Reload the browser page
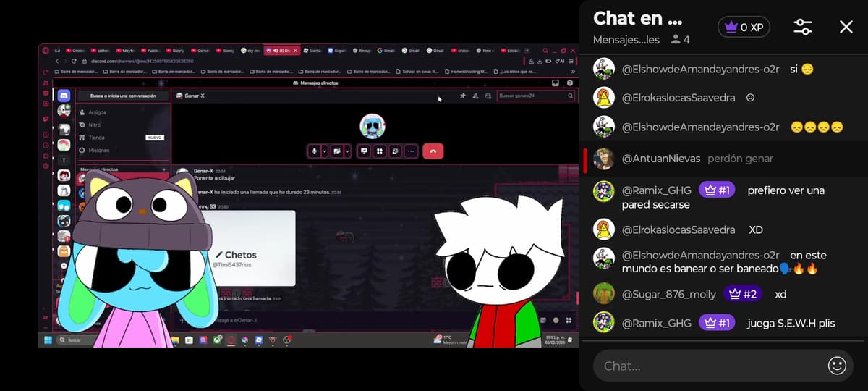This screenshot has height=391, width=868. pyautogui.click(x=74, y=61)
